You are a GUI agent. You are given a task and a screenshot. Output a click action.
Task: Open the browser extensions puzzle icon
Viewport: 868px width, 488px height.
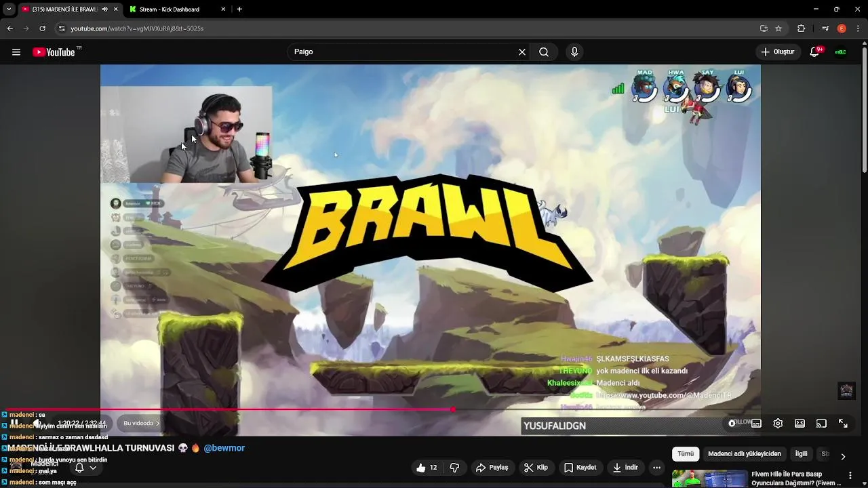[x=801, y=28]
